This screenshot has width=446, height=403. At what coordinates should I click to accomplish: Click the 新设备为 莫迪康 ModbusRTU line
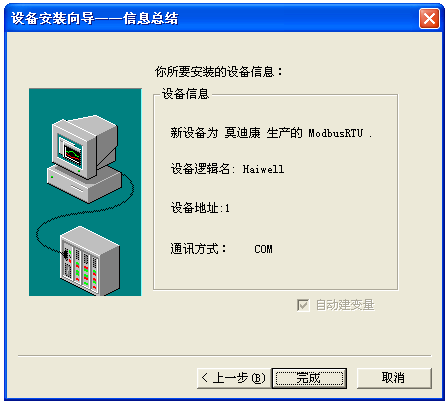click(x=271, y=133)
